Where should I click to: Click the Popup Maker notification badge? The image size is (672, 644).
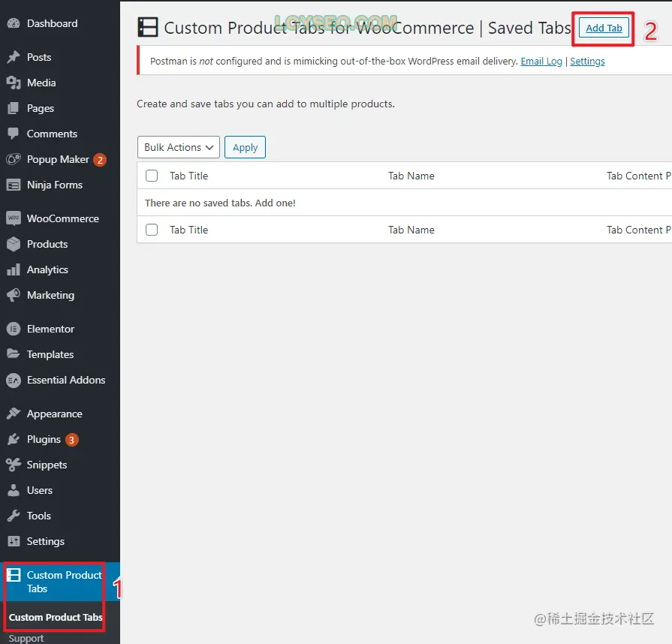point(100,160)
